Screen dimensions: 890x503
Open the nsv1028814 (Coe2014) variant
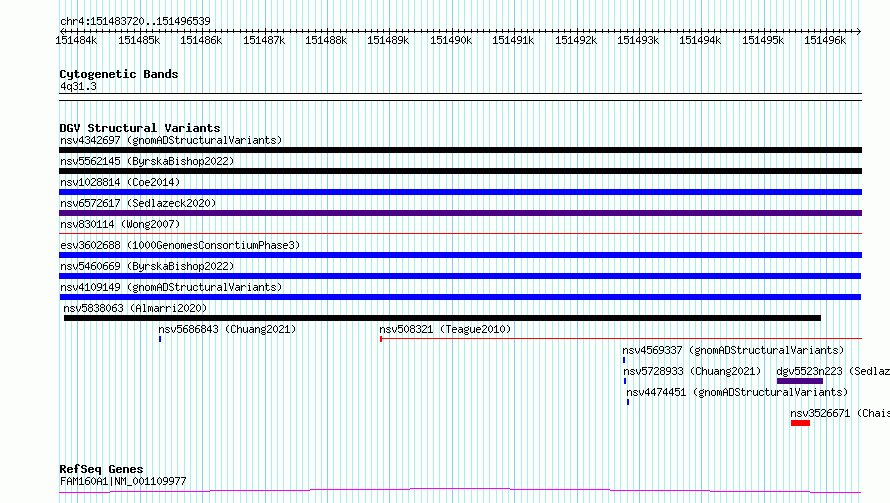pos(120,182)
